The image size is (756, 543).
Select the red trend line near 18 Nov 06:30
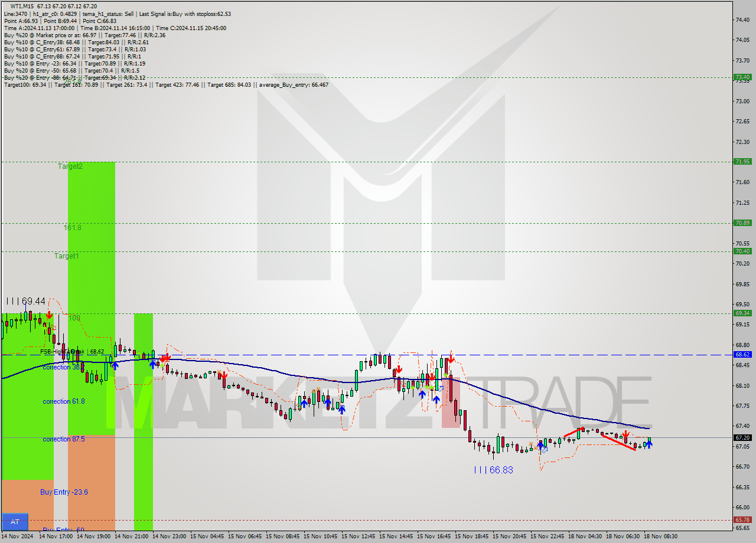pyautogui.click(x=618, y=441)
